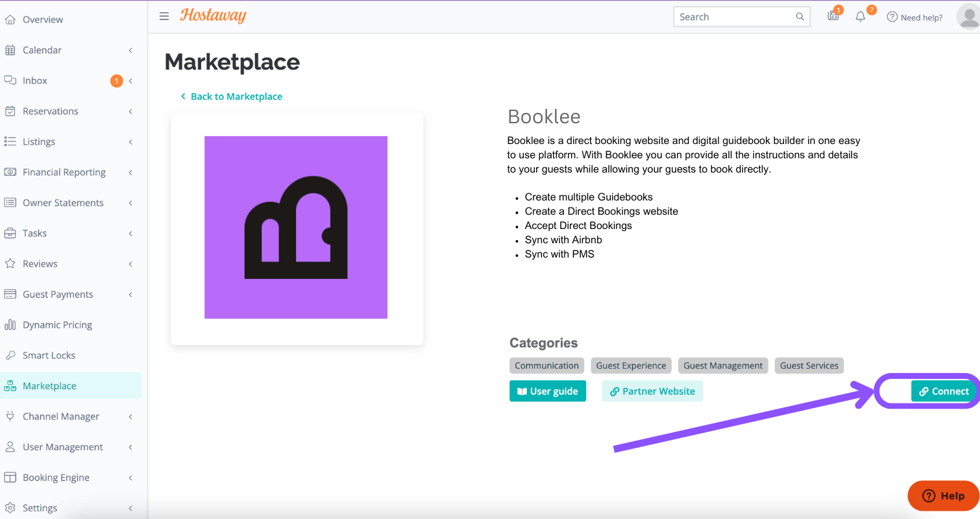Visit the Partner Website button
The width and height of the screenshot is (980, 519).
[652, 391]
